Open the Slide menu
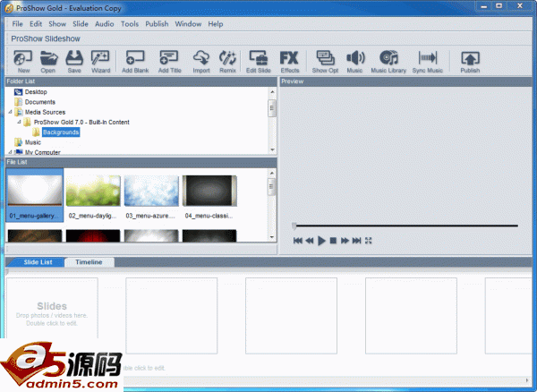537x392 pixels. [81, 24]
